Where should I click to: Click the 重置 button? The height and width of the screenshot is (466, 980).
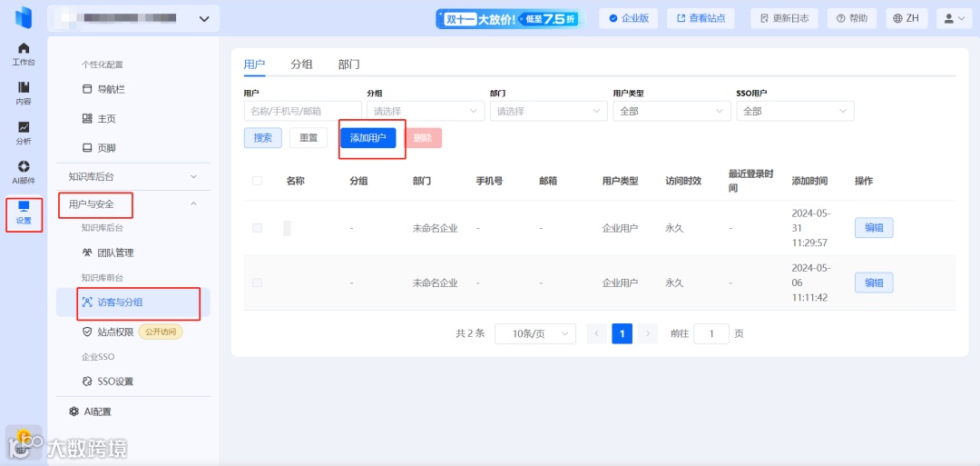point(309,138)
